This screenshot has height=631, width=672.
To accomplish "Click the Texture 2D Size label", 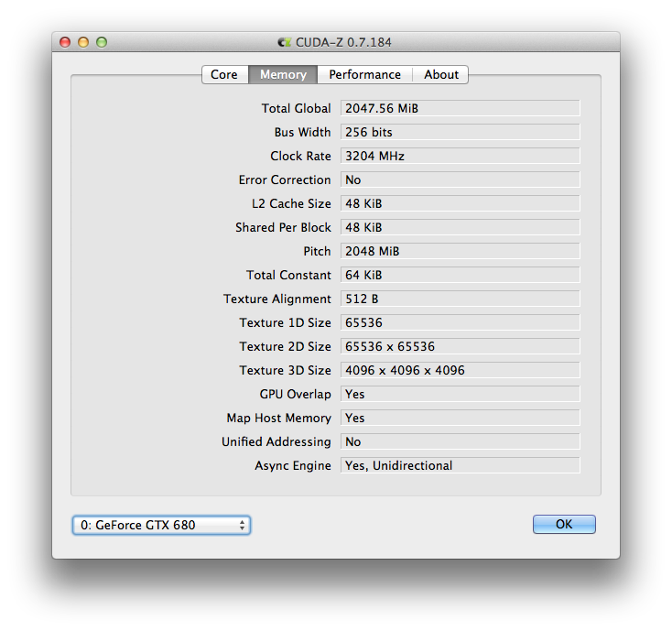I will point(285,346).
